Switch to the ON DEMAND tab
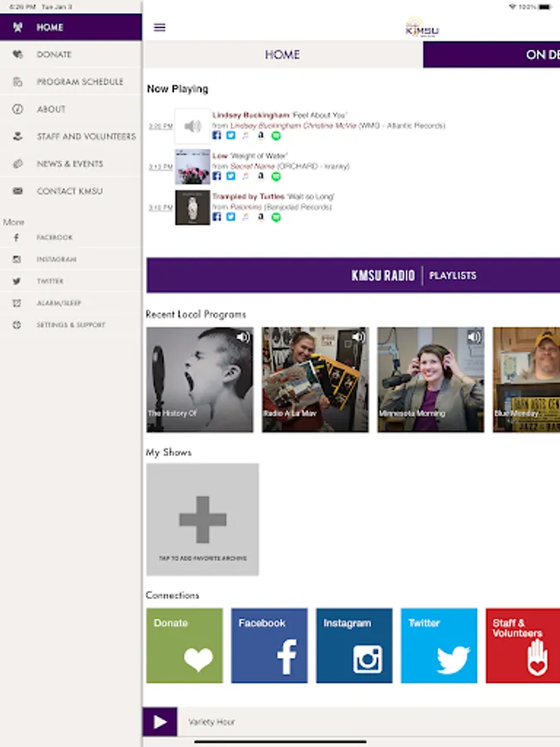 pos(491,54)
